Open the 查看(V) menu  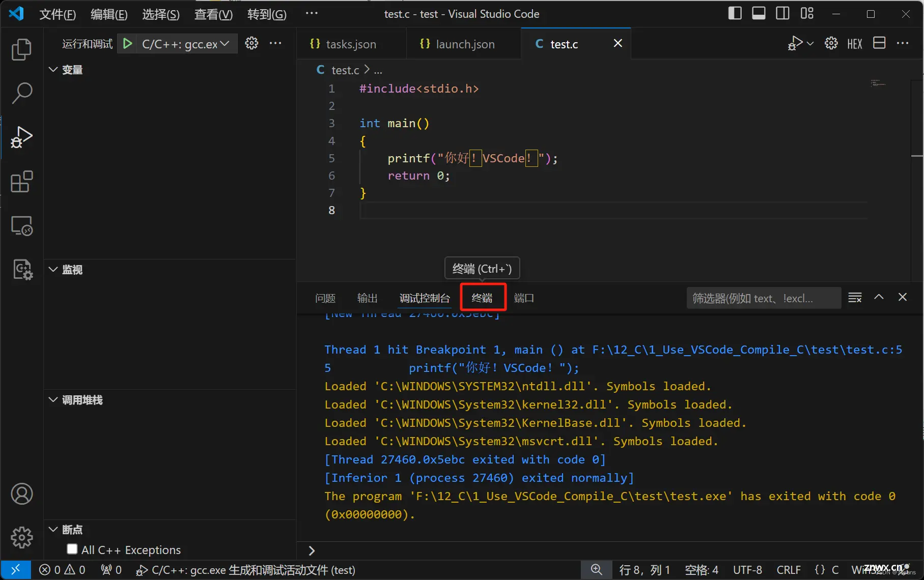click(213, 14)
